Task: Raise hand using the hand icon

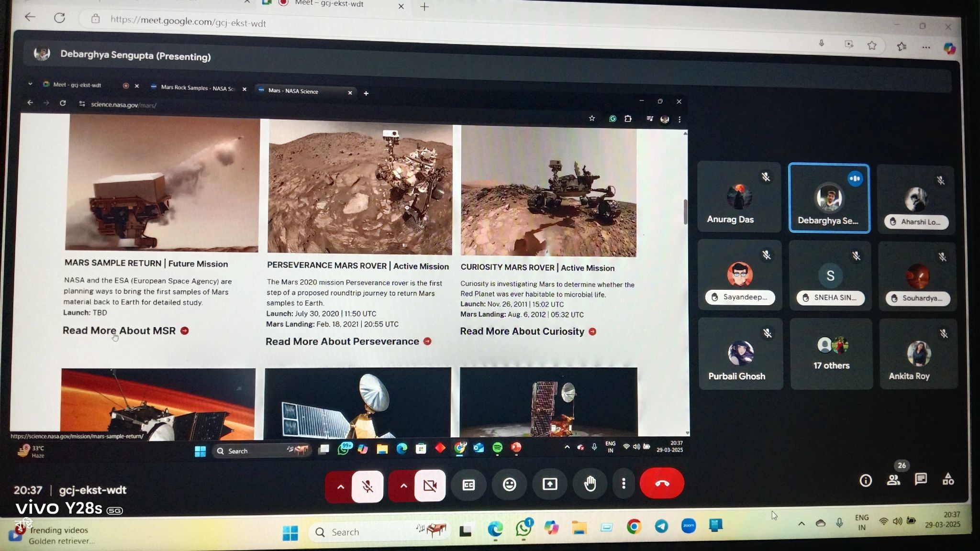Action: [x=590, y=484]
